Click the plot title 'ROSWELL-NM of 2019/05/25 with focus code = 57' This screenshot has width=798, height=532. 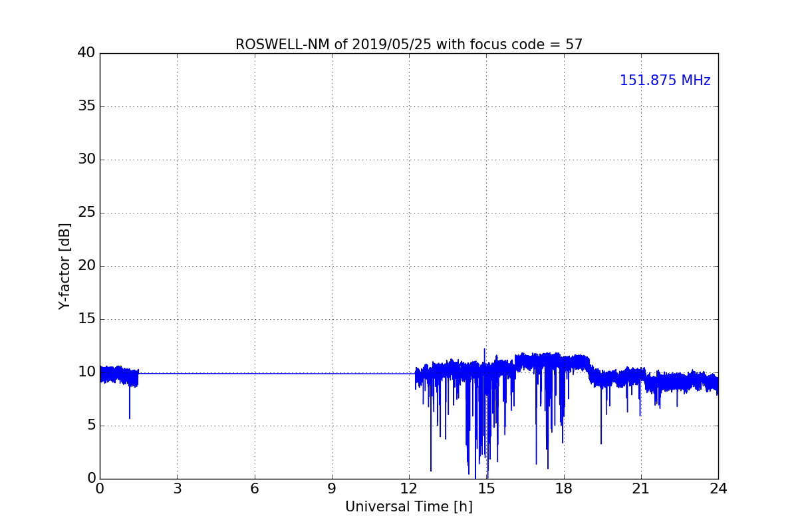click(409, 45)
